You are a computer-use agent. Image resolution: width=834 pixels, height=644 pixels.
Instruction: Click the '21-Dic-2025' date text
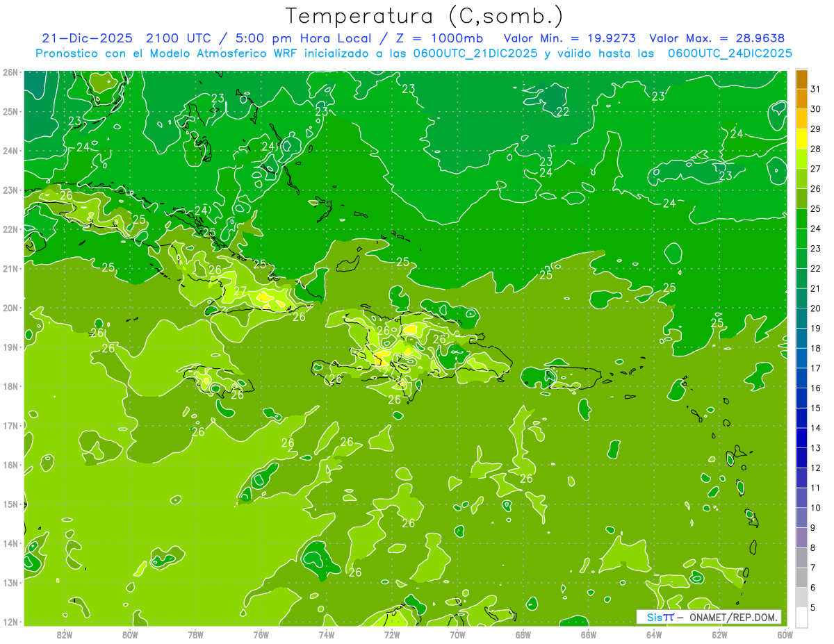[87, 38]
